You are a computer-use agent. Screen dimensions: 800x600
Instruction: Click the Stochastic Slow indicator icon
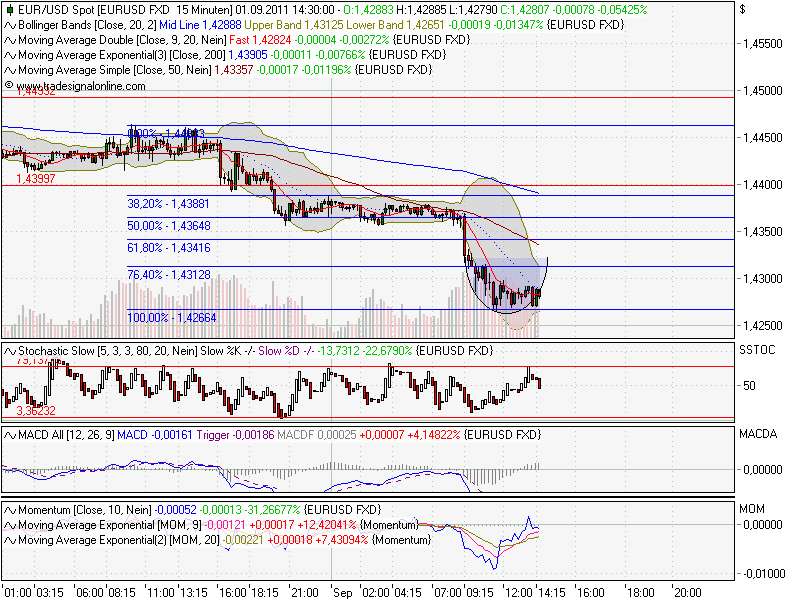point(8,351)
